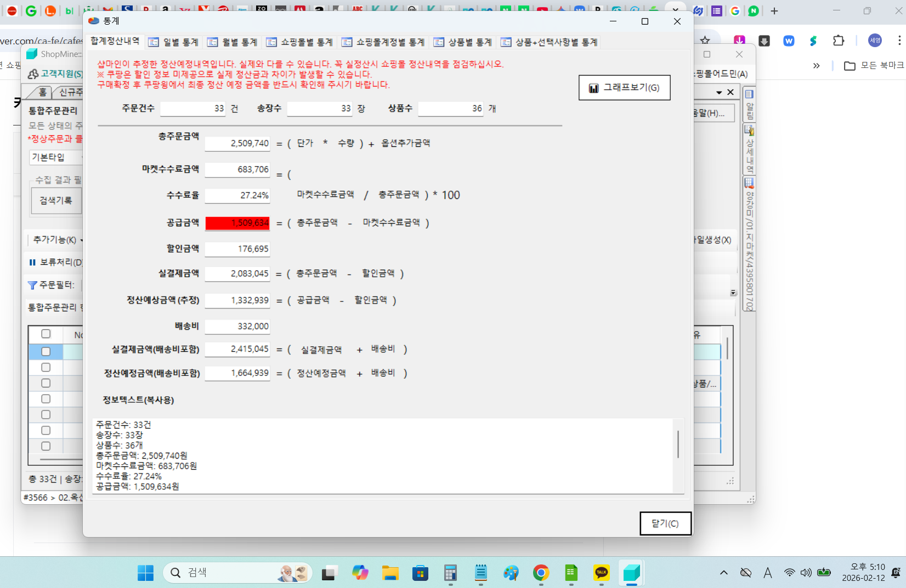Screen dimensions: 906x588
Task: Show hidden system tray icons chevron
Action: click(724, 573)
